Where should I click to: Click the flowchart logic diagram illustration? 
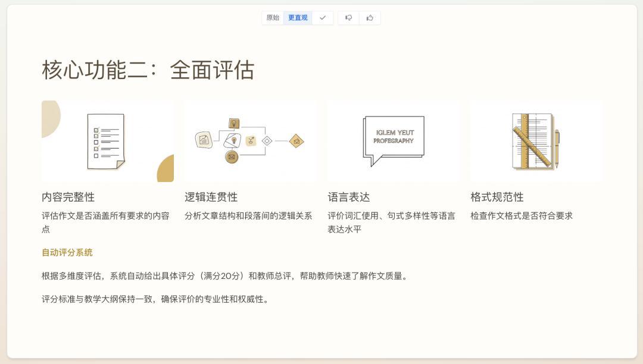250,141
